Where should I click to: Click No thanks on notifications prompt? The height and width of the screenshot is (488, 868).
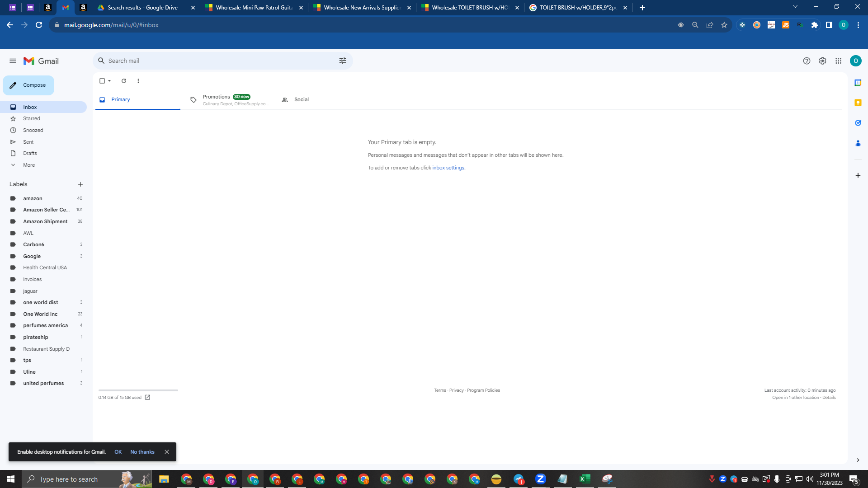[x=142, y=452]
